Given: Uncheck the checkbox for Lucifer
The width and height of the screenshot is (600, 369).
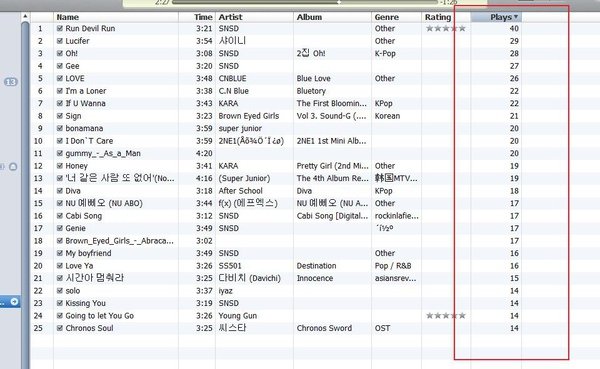Looking at the screenshot, I should point(60,41).
